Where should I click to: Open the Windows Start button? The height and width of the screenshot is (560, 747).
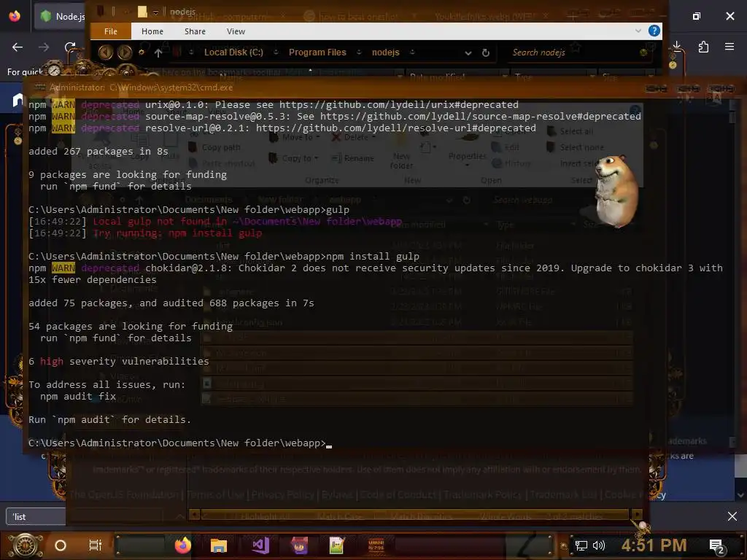pos(25,545)
